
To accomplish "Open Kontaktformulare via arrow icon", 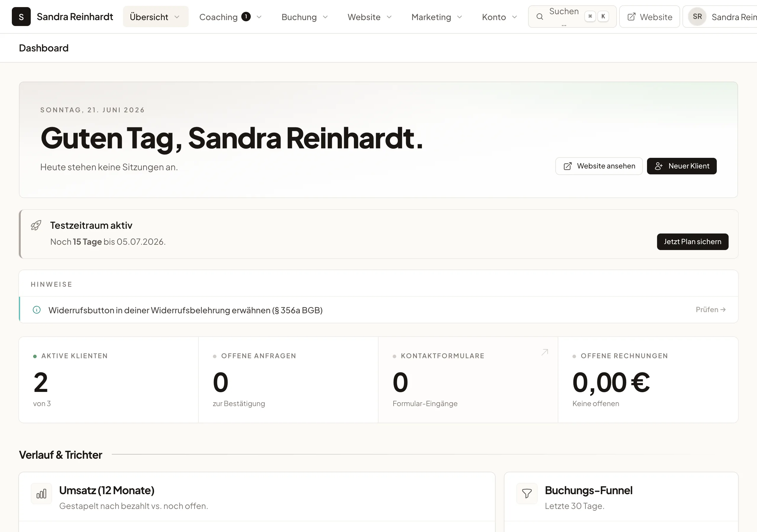I will [545, 352].
